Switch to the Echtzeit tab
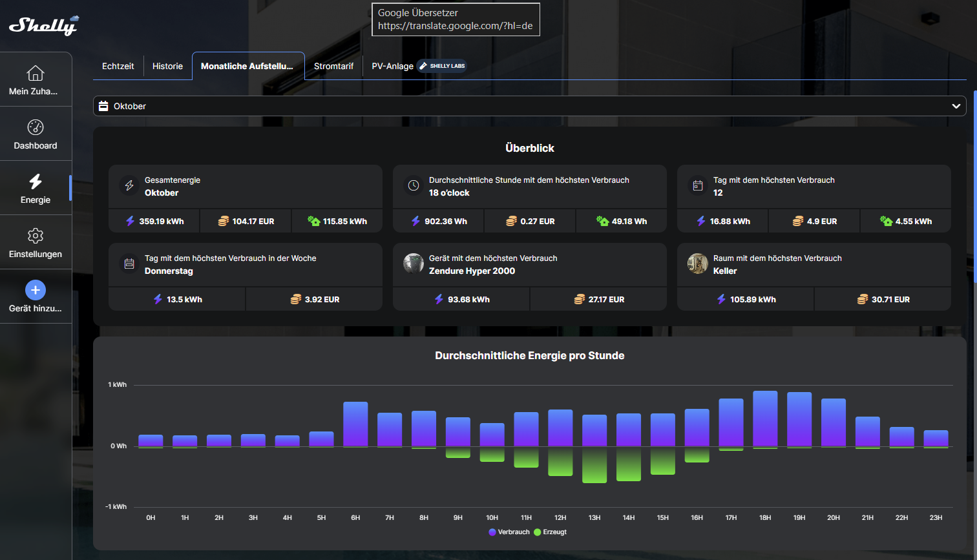 118,66
